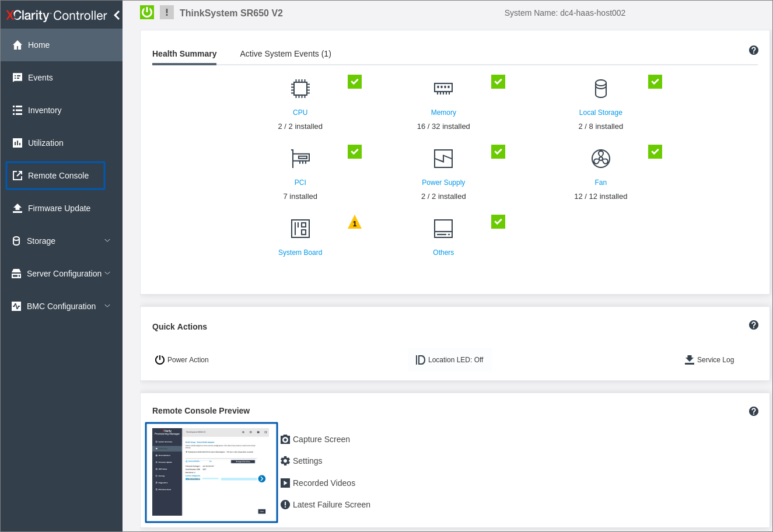
Task: Follow the Local Storage link
Action: (x=601, y=113)
